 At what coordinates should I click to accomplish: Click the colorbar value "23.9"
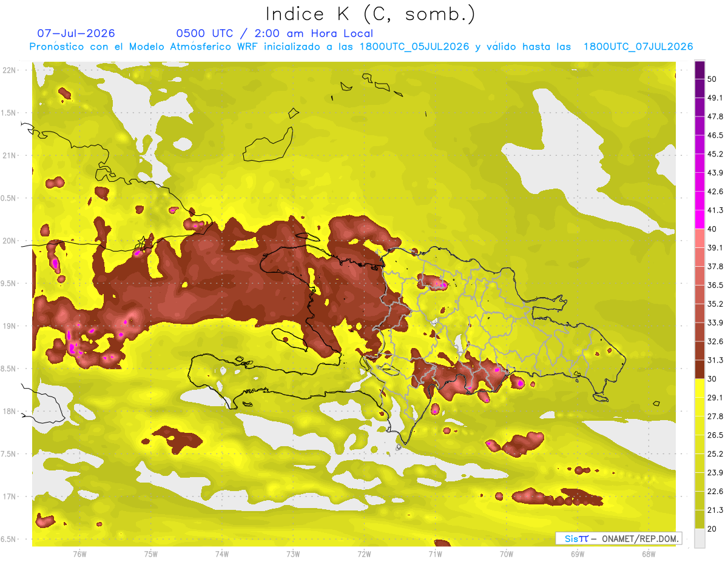coord(715,473)
